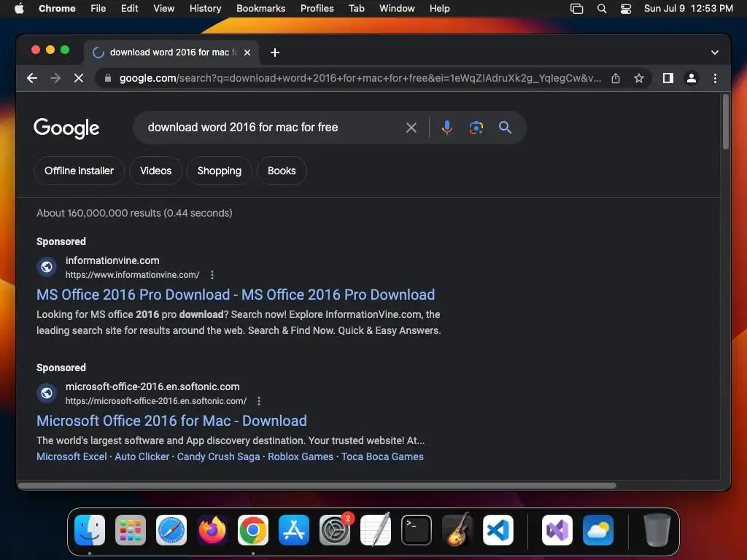Close the download word 2016 tab
747x560 pixels.
tap(247, 52)
